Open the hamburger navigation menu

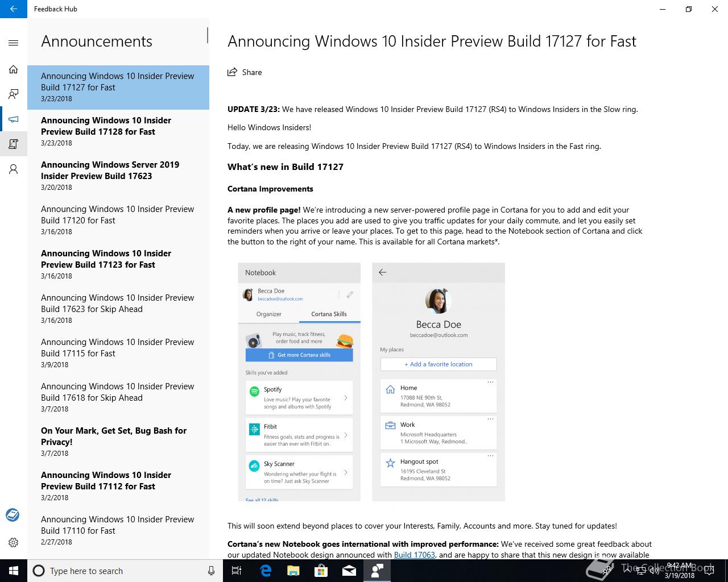[x=14, y=43]
